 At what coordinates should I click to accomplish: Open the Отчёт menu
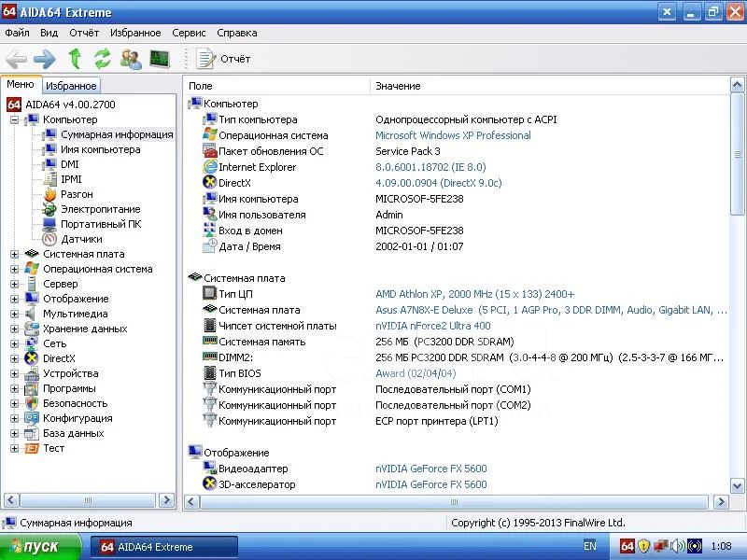[84, 33]
